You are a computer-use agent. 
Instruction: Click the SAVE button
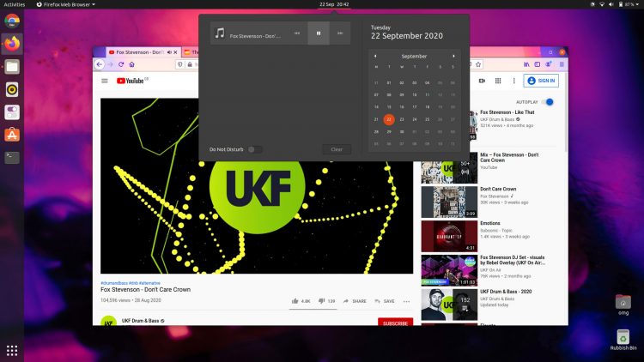click(x=385, y=301)
